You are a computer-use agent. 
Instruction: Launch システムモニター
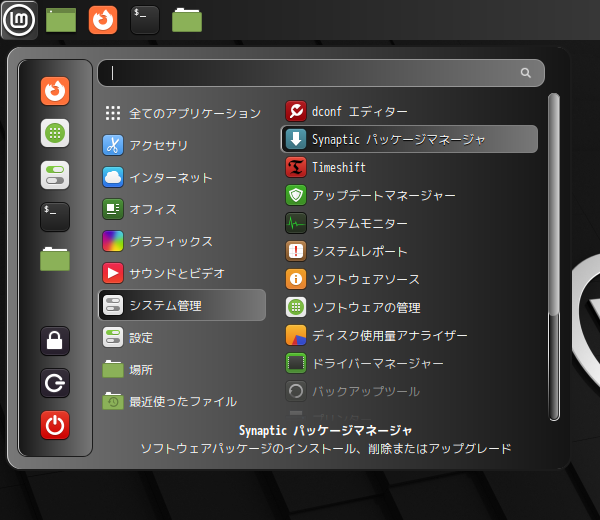(x=409, y=223)
